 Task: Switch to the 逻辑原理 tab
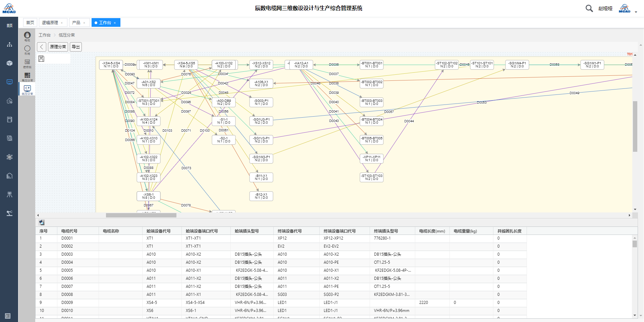point(50,23)
